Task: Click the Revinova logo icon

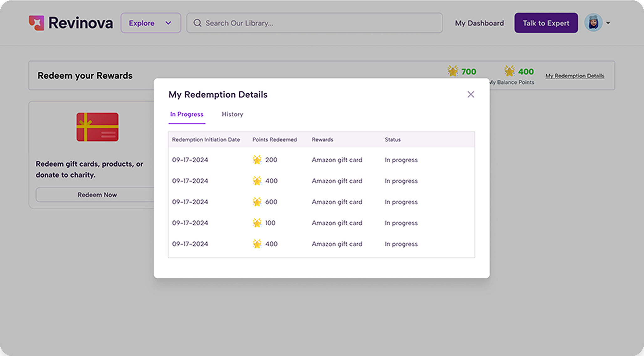Action: click(36, 23)
